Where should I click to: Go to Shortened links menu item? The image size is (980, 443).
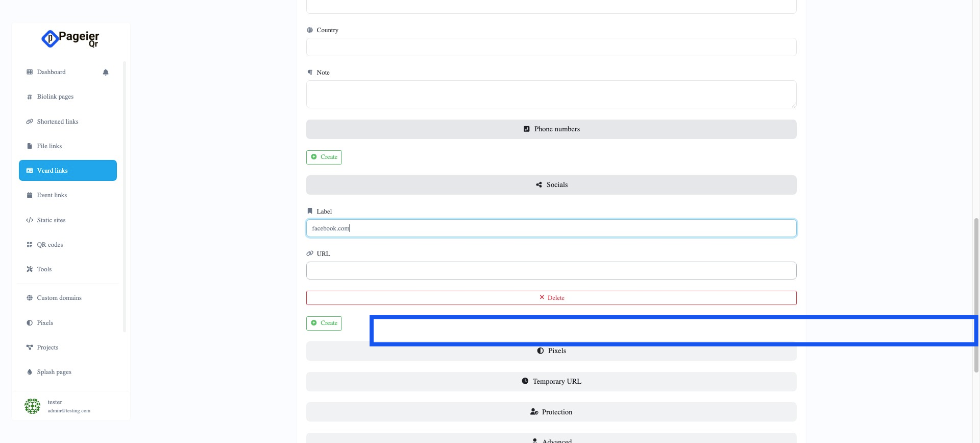pyautogui.click(x=57, y=122)
